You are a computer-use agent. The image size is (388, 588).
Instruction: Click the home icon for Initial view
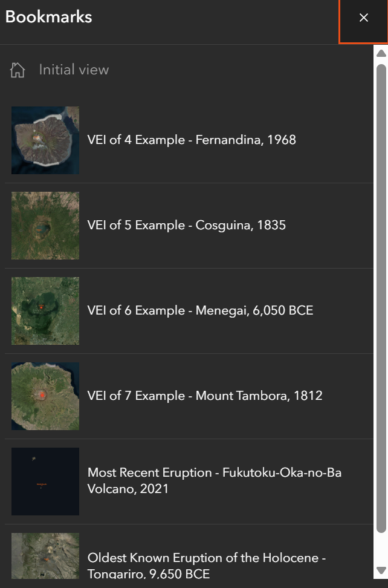[18, 70]
